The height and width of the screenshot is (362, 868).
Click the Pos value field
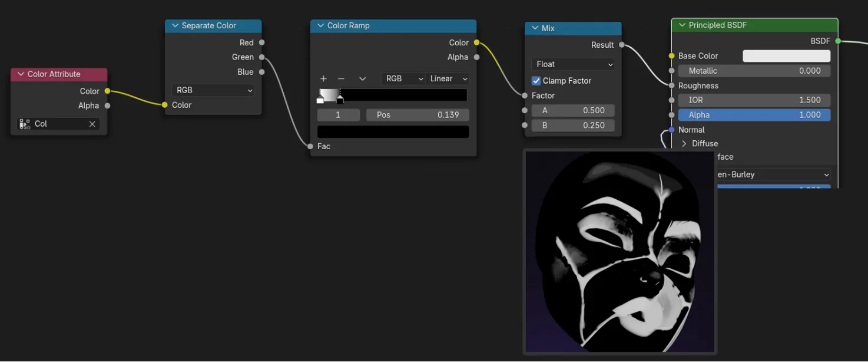[418, 115]
